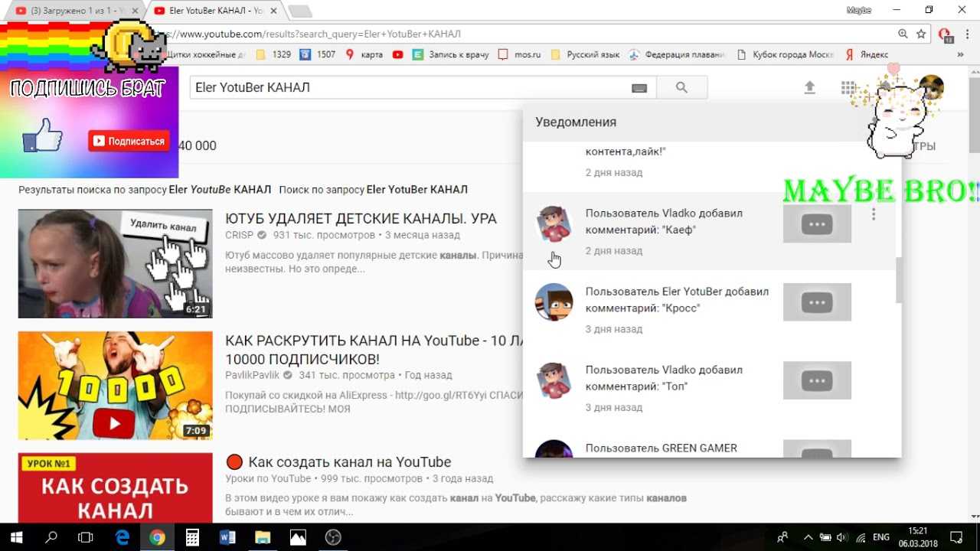Viewport: 980px width, 551px height.
Task: Open the YouTube bookmark on the bookmarks bar
Action: click(397, 54)
